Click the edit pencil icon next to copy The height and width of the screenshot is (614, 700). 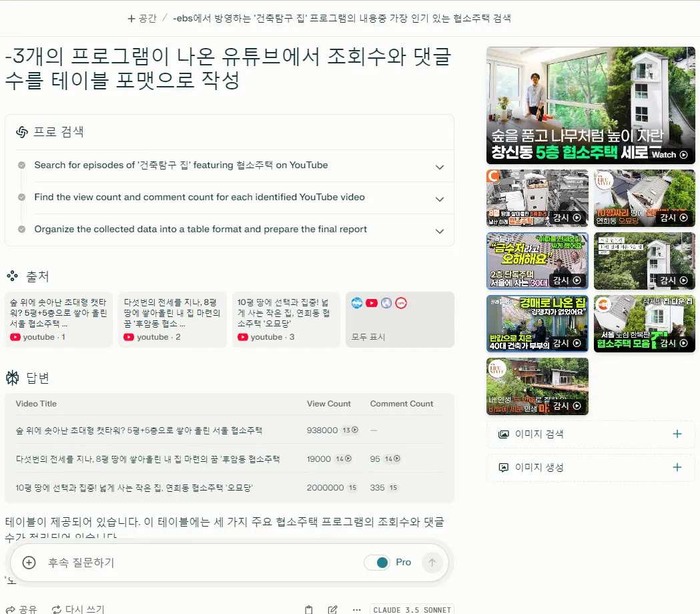(x=332, y=608)
